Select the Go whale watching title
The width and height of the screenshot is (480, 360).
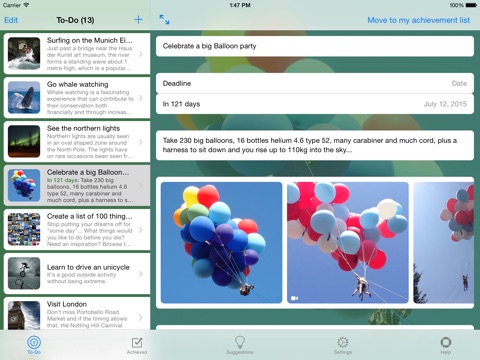77,84
